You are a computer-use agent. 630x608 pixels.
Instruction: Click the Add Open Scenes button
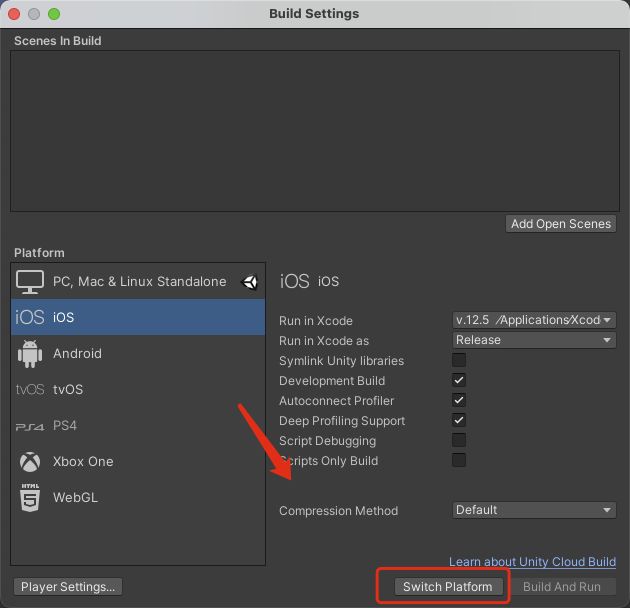pos(561,224)
